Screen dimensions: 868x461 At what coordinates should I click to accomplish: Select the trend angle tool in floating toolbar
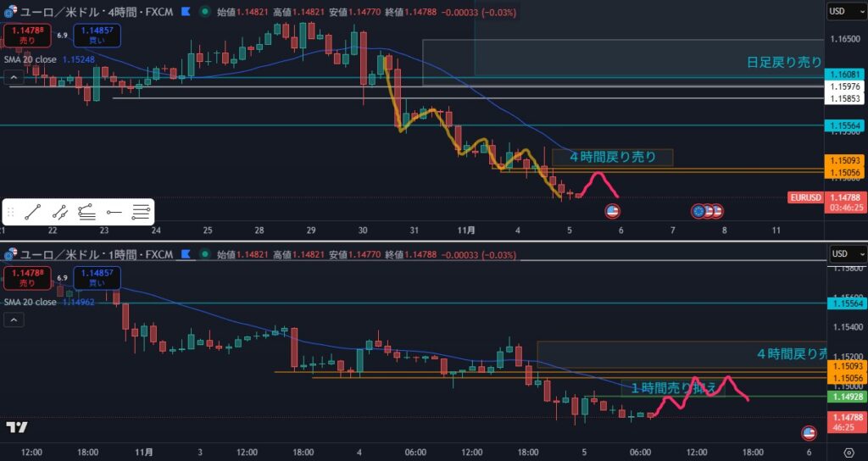(86, 212)
